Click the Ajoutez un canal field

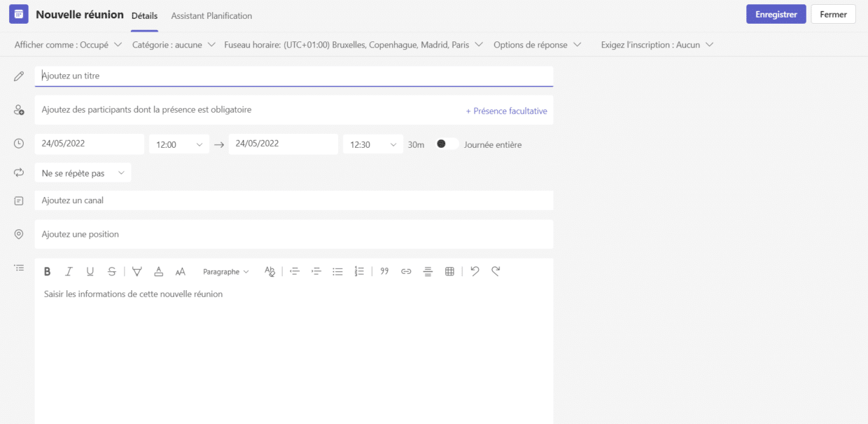click(x=294, y=200)
